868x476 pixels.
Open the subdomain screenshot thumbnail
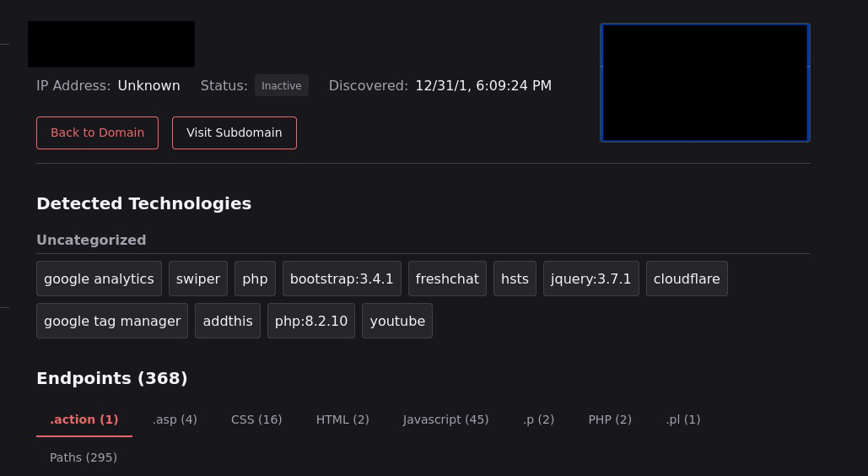704,83
